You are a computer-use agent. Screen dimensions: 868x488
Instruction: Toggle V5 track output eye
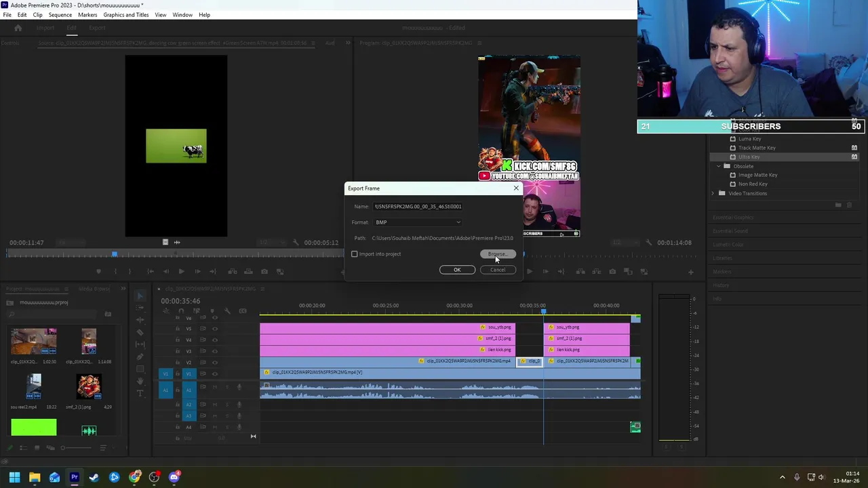click(x=215, y=329)
